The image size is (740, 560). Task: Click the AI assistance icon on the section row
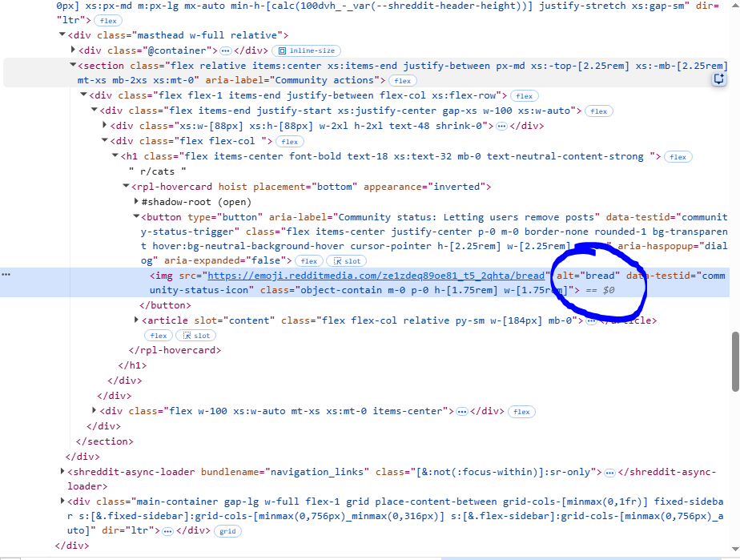pos(718,79)
